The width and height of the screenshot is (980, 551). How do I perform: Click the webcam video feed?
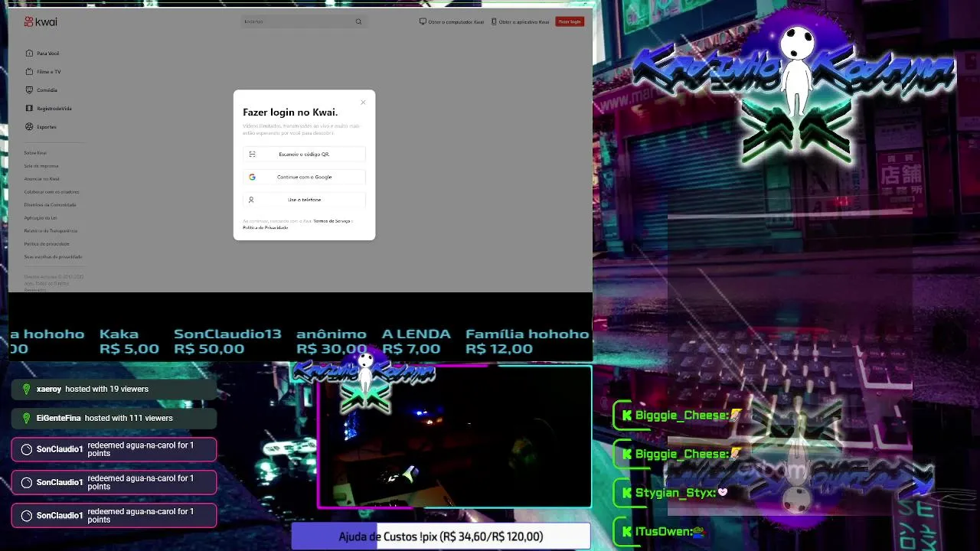point(455,437)
